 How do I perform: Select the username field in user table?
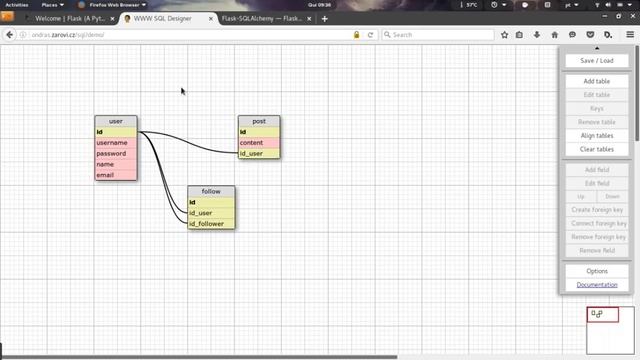click(116, 143)
